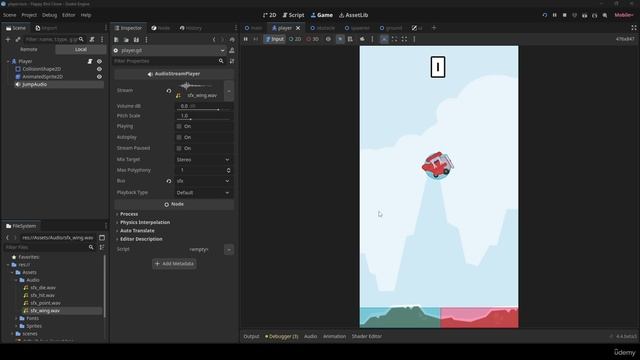Open the Scene menu
Screen dimensions: 640x360
(9, 15)
